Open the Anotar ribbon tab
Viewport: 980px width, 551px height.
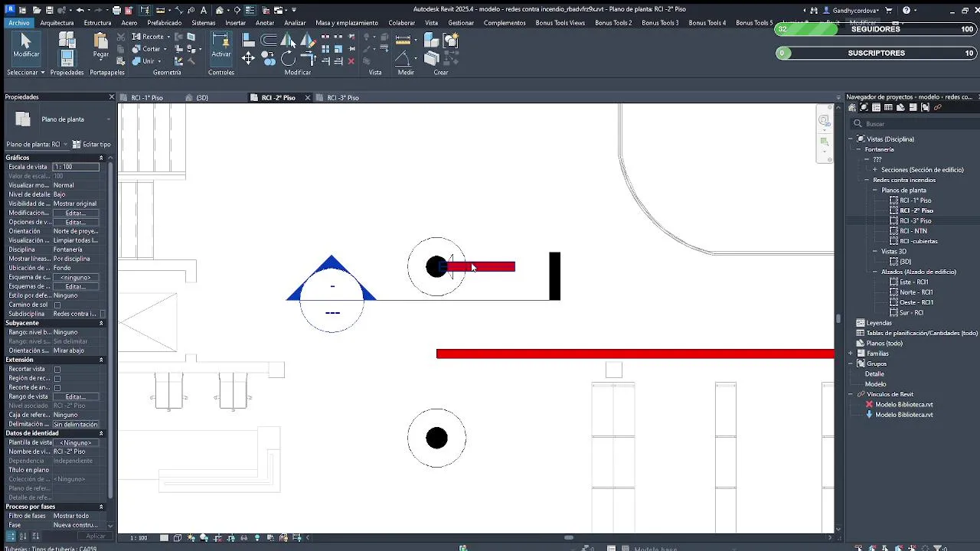pos(265,23)
